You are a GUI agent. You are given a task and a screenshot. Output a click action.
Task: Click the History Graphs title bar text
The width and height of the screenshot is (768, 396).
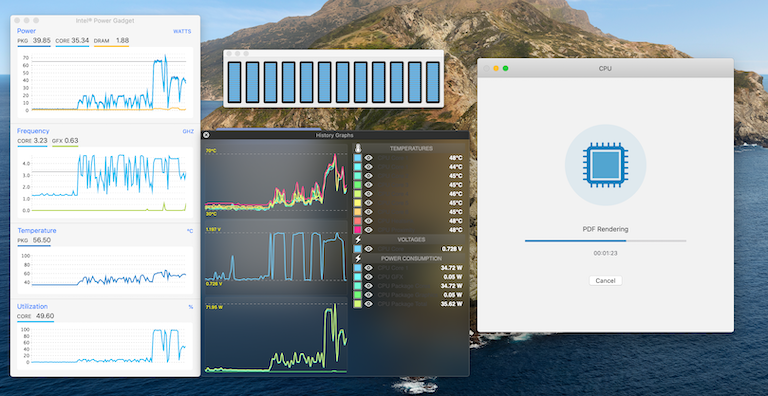coord(335,135)
